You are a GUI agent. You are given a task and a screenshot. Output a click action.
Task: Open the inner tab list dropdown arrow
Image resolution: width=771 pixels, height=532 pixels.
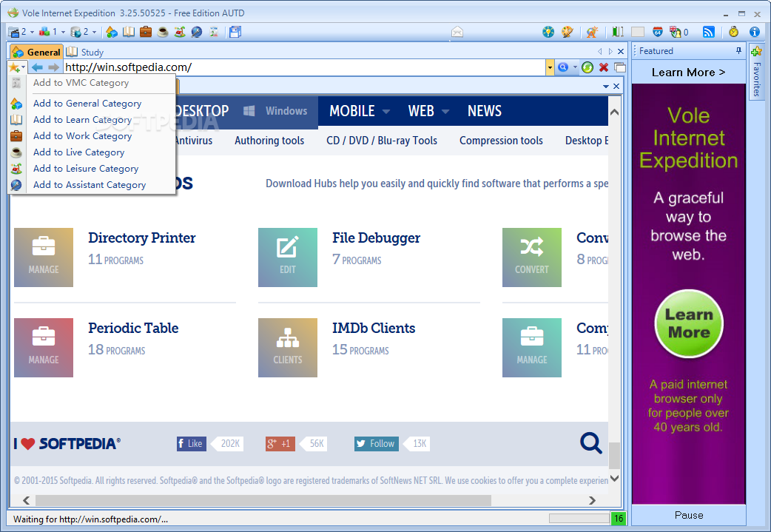click(x=606, y=87)
